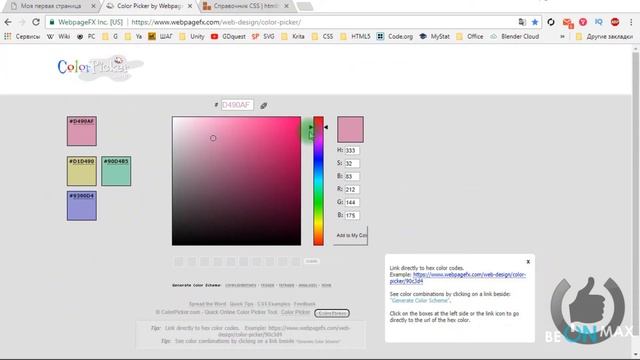The image size is (640, 360).
Task: Open the Другие закладки folder
Action: [604, 36]
